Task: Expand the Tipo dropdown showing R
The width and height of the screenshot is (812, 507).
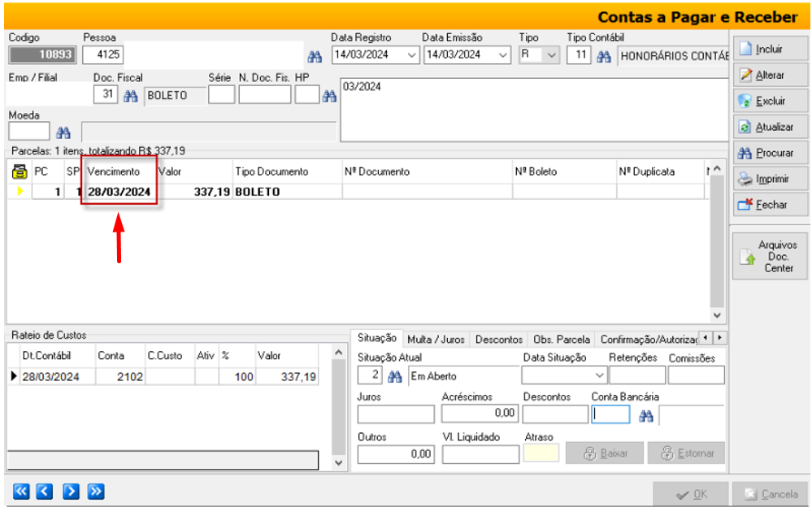Action: coord(552,55)
